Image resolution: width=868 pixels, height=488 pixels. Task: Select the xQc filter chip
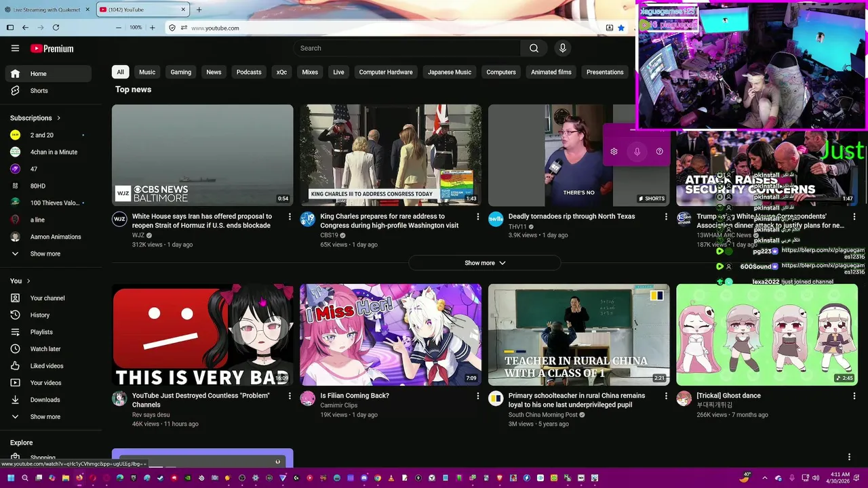click(281, 72)
